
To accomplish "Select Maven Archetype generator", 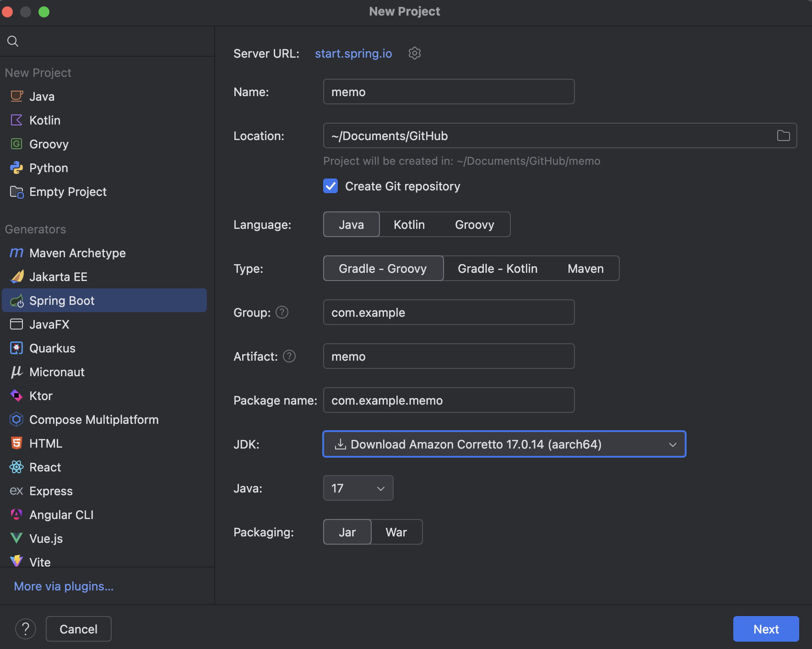I will point(77,253).
